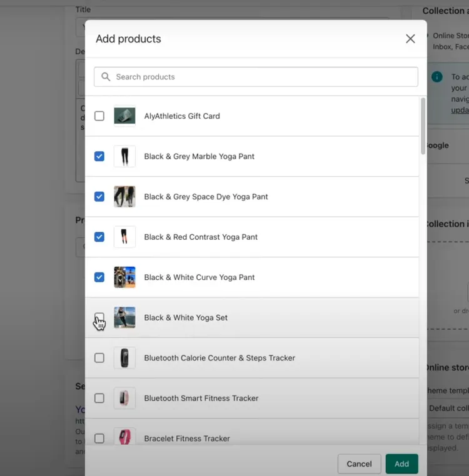The image size is (469, 476).
Task: Select Bluetooth Smart Fitness Tracker checkbox
Action: 99,399
